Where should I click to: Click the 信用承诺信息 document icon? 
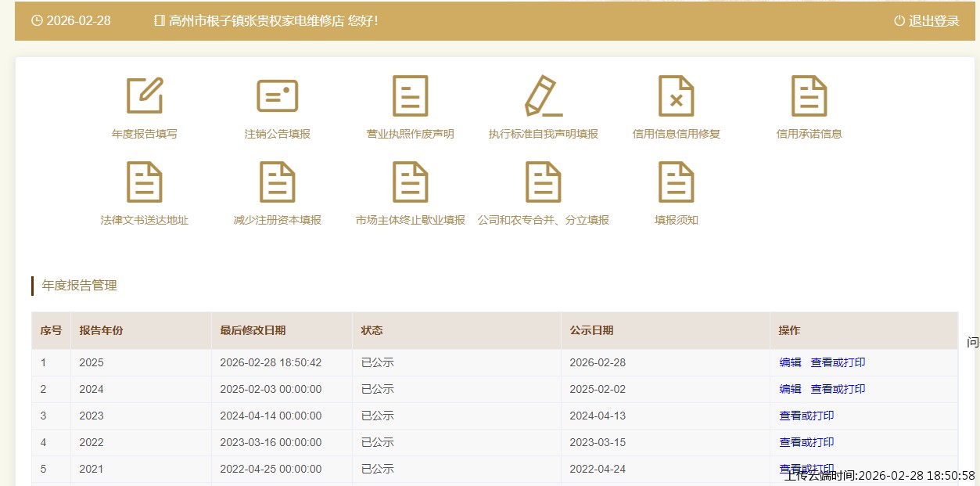809,96
